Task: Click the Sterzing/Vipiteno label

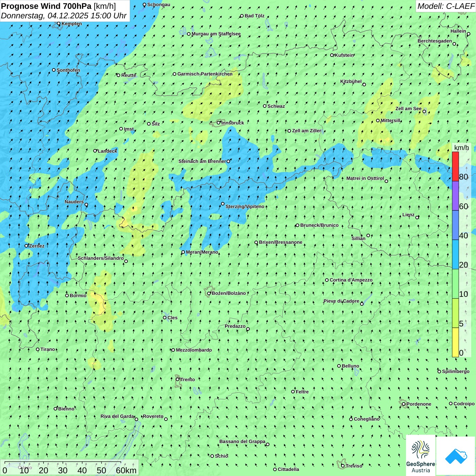Action: tap(245, 206)
